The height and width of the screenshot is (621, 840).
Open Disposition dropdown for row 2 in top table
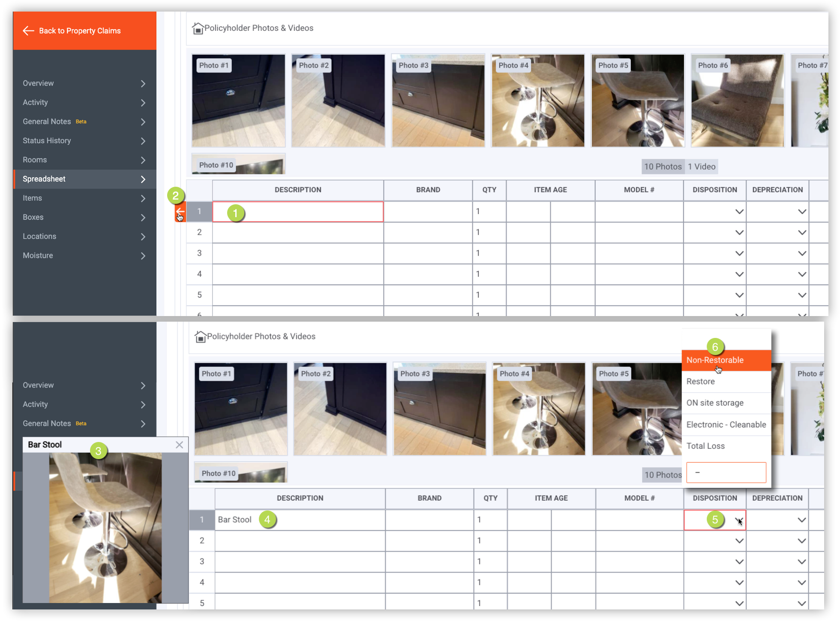(739, 233)
